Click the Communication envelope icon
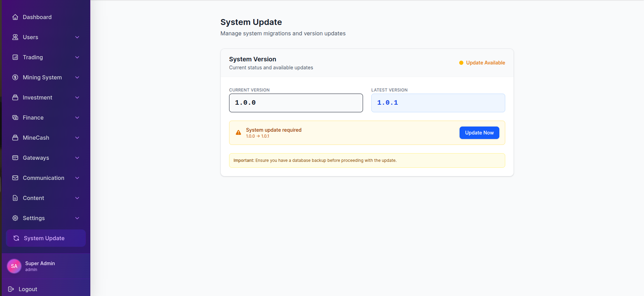This screenshot has height=296, width=644. [15, 178]
